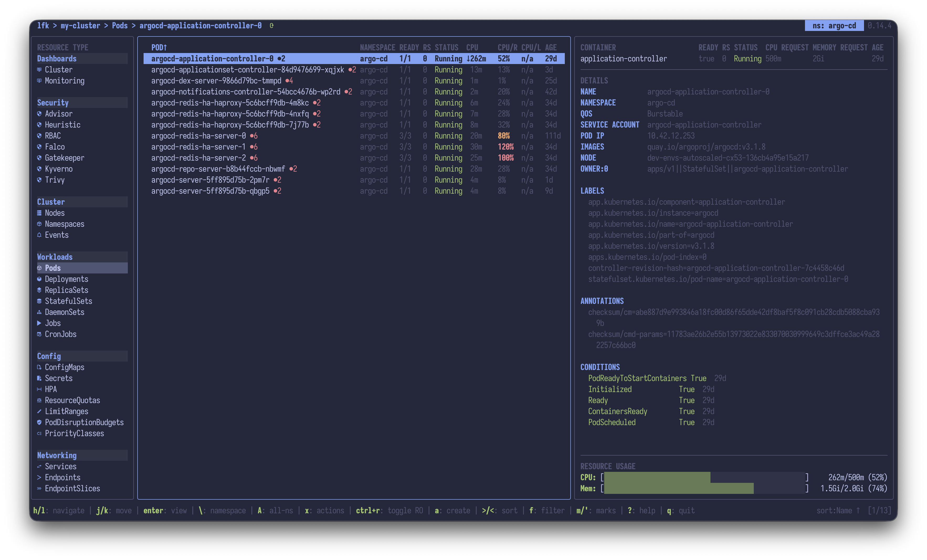927x560 pixels.
Task: Open the ns: argo-cd namespace selector
Action: [834, 25]
